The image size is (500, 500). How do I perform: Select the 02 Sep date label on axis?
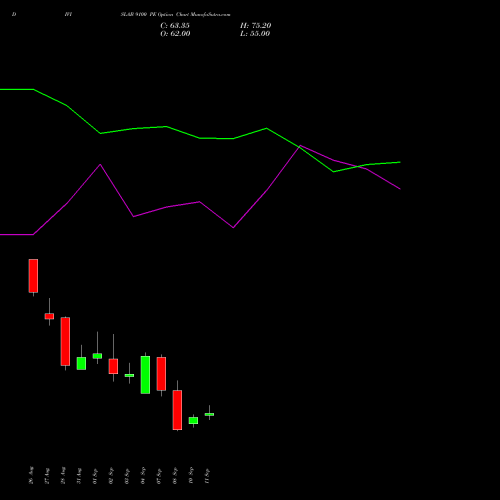click(111, 476)
